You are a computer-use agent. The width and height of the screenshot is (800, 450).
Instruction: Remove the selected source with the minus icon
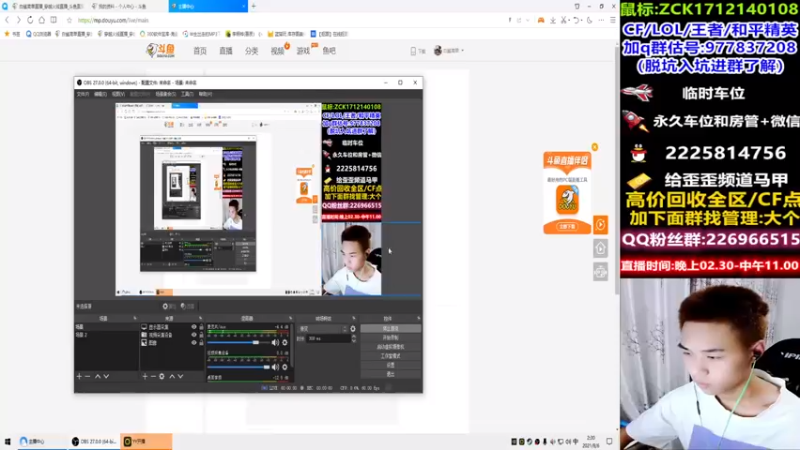tap(153, 376)
